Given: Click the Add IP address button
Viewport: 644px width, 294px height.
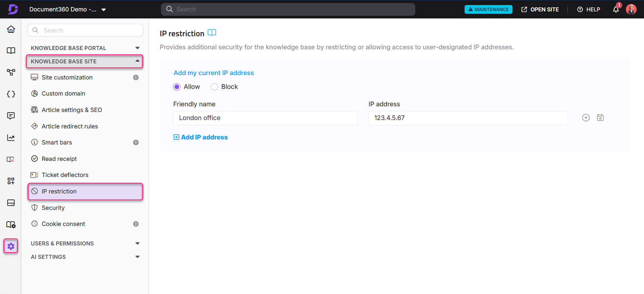Looking at the screenshot, I should point(201,137).
